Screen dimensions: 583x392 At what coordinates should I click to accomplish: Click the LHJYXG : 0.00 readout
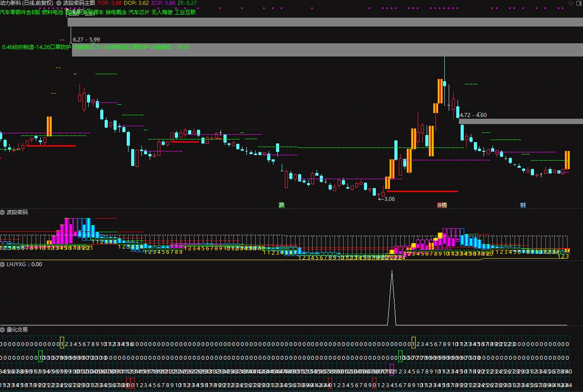24,264
